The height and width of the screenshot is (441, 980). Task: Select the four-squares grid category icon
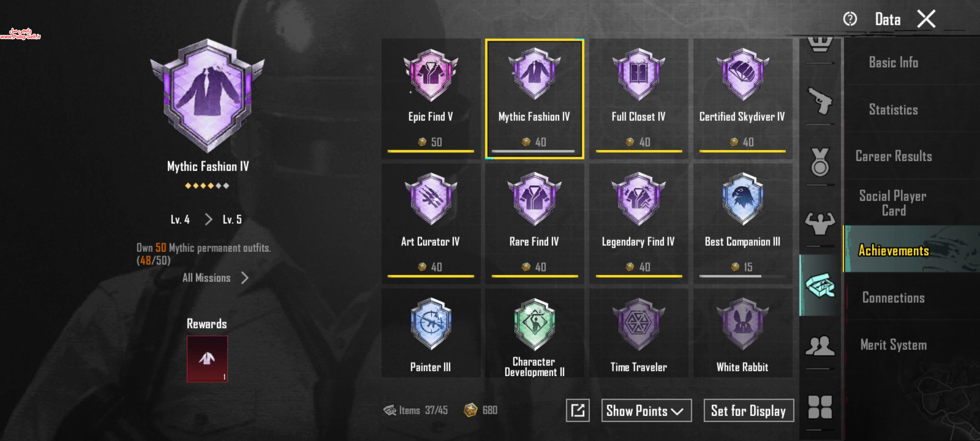[820, 407]
